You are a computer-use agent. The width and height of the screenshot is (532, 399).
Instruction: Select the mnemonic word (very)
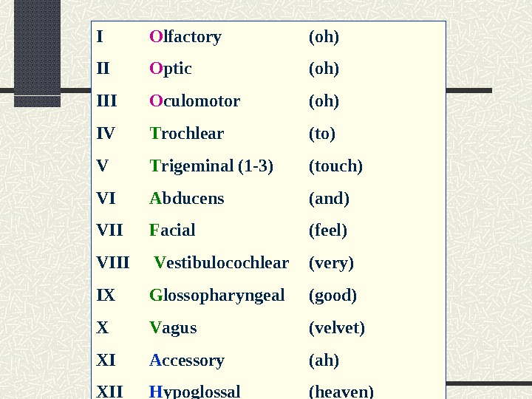331,263
